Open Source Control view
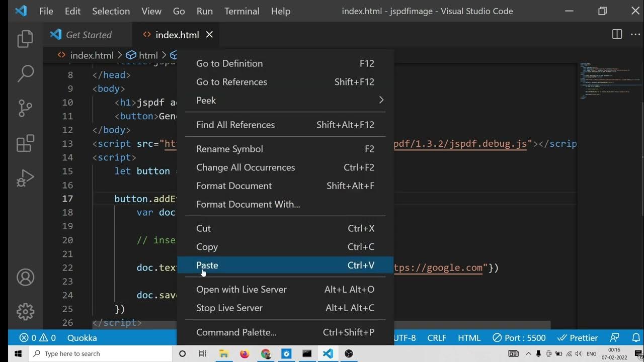This screenshot has height=362, width=644. tap(25, 108)
